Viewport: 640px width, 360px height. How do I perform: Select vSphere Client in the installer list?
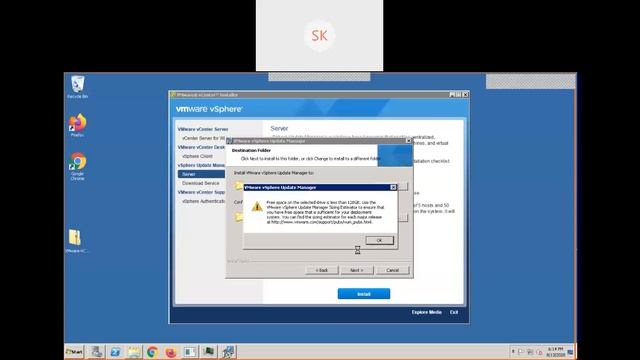pyautogui.click(x=198, y=156)
